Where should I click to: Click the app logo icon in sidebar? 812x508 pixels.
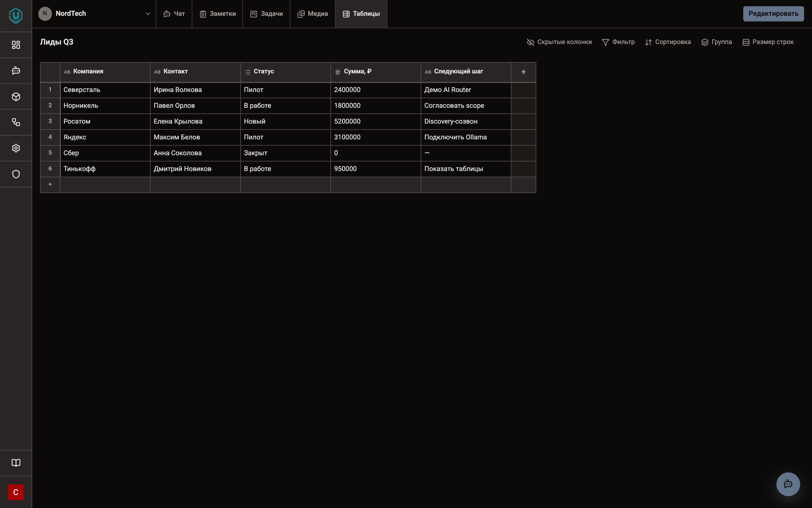click(16, 16)
